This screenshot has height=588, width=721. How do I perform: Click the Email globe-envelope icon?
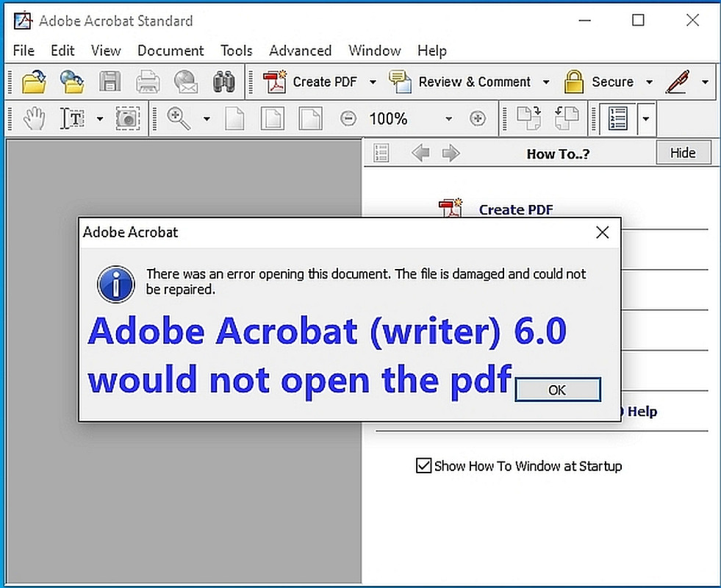pos(186,82)
